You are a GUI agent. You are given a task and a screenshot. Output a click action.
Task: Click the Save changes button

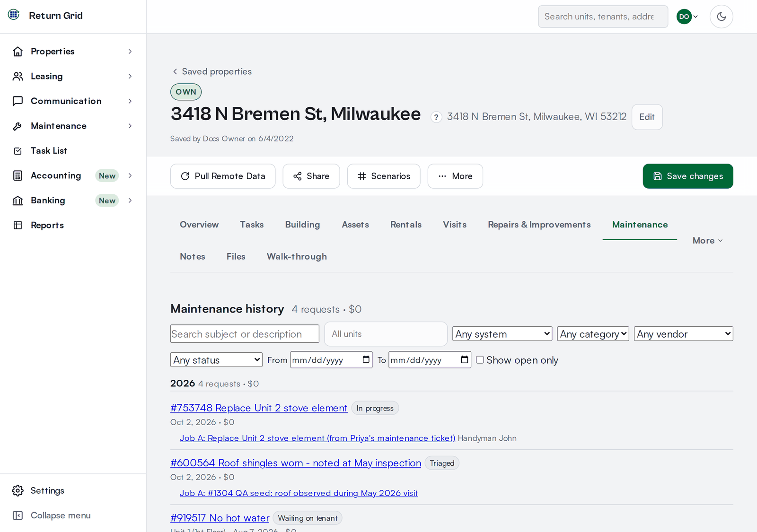tap(688, 176)
